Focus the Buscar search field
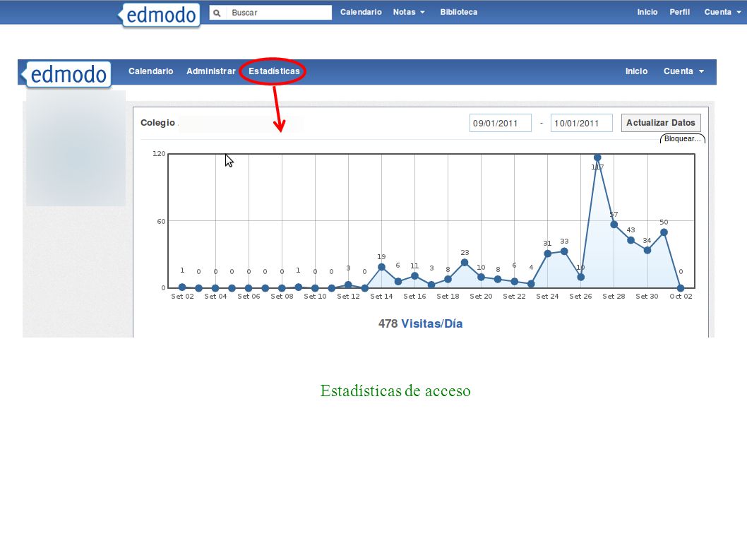Screen dimensions: 747x560 pyautogui.click(x=270, y=13)
